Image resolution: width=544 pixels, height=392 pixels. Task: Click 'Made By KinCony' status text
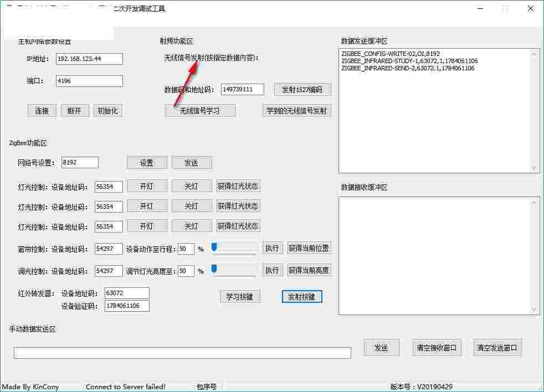tap(30, 387)
